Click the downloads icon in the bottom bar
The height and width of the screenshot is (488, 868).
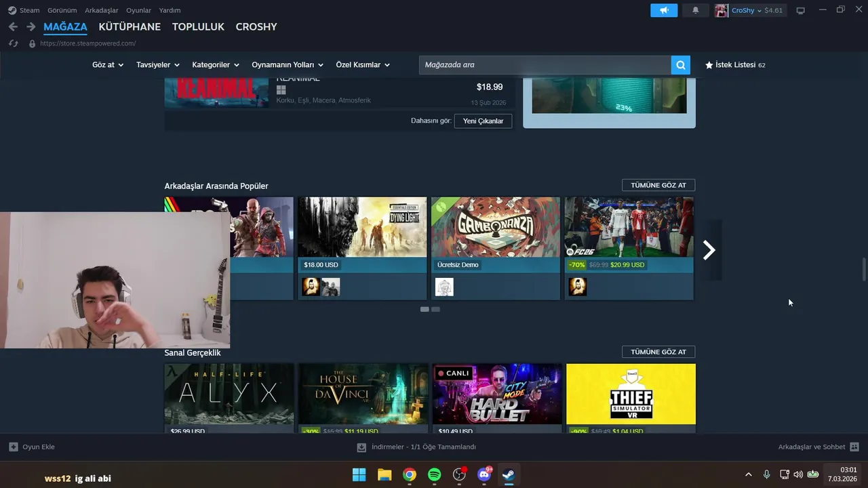point(361,447)
